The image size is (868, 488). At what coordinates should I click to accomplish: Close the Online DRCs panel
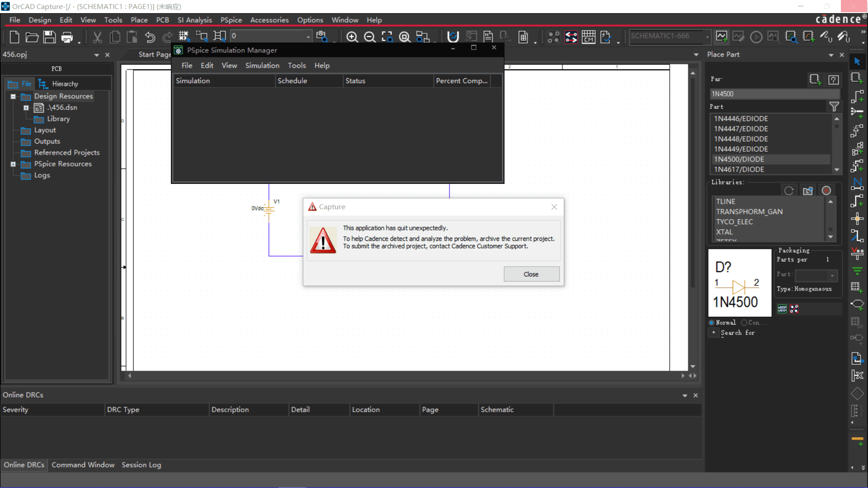tap(695, 395)
